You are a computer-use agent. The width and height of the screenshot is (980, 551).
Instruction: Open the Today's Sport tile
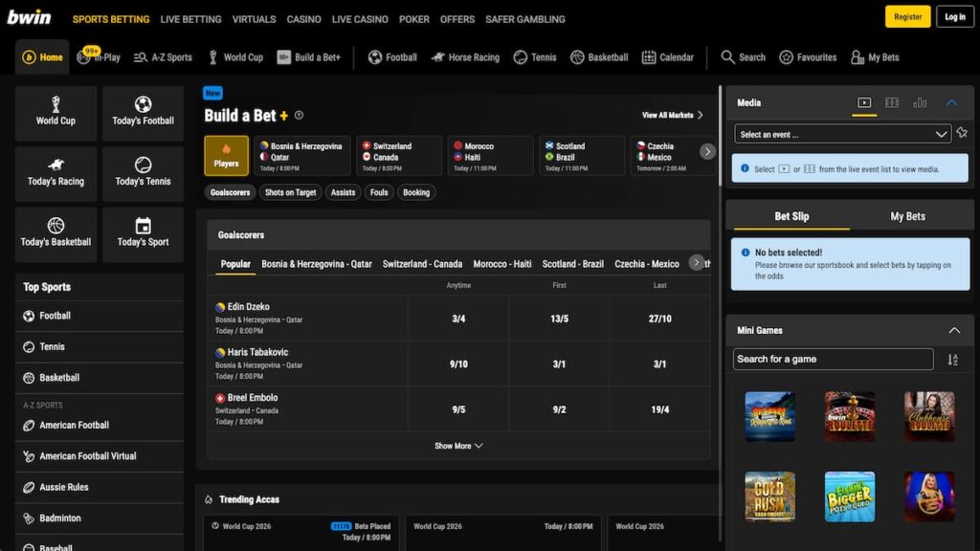coord(144,233)
